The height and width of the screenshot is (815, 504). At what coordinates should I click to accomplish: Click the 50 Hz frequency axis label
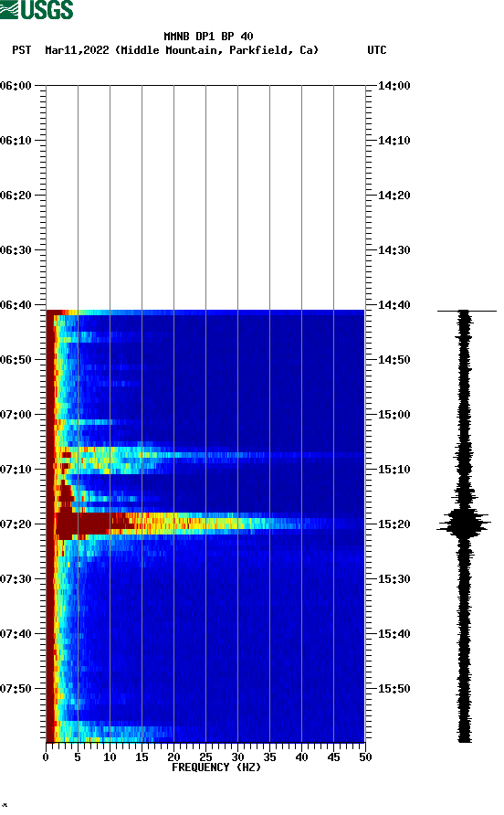coord(365,757)
